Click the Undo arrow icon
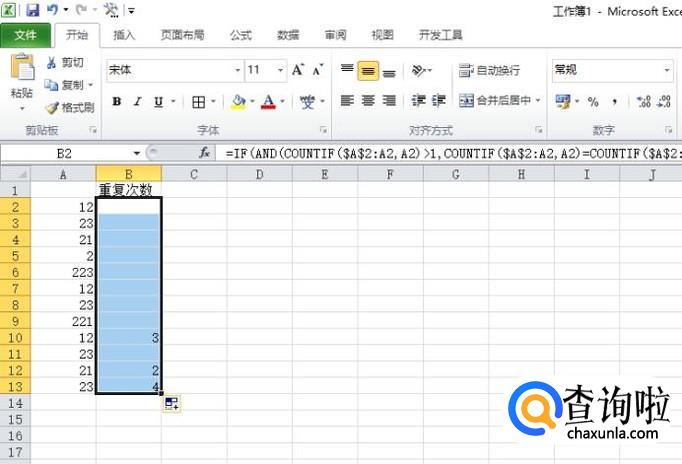The image size is (682, 464). point(52,10)
